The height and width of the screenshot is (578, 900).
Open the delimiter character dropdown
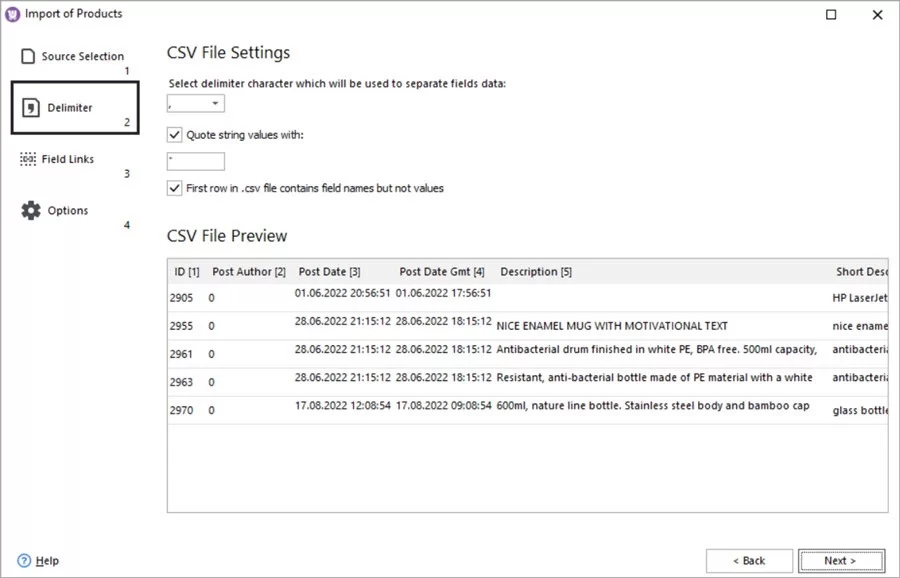[214, 102]
